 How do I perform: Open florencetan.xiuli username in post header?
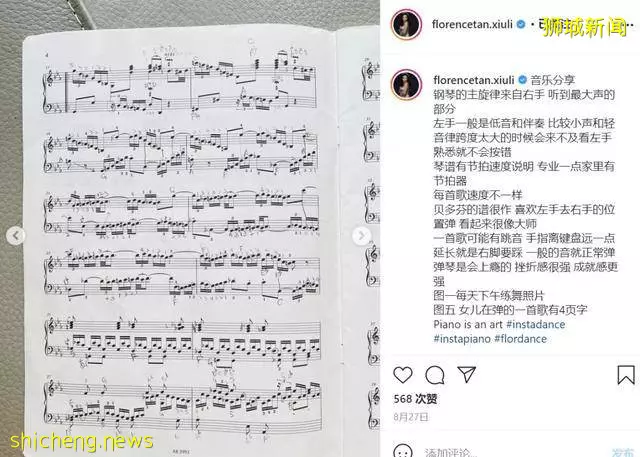point(472,24)
